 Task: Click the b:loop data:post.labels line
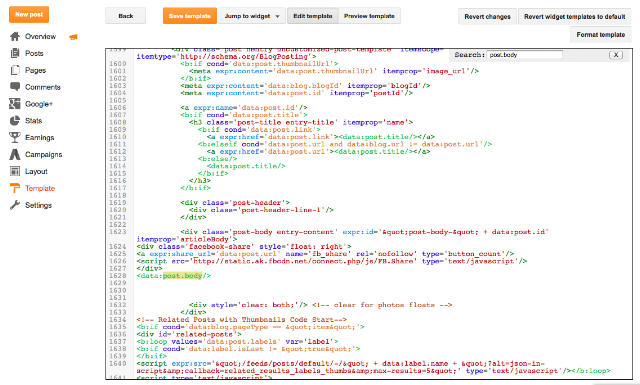click(x=237, y=341)
